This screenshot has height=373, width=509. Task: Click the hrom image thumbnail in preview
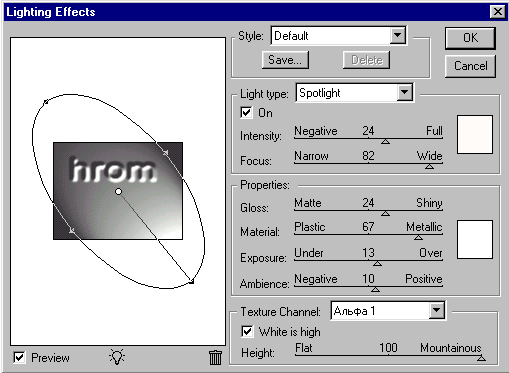pos(118,191)
